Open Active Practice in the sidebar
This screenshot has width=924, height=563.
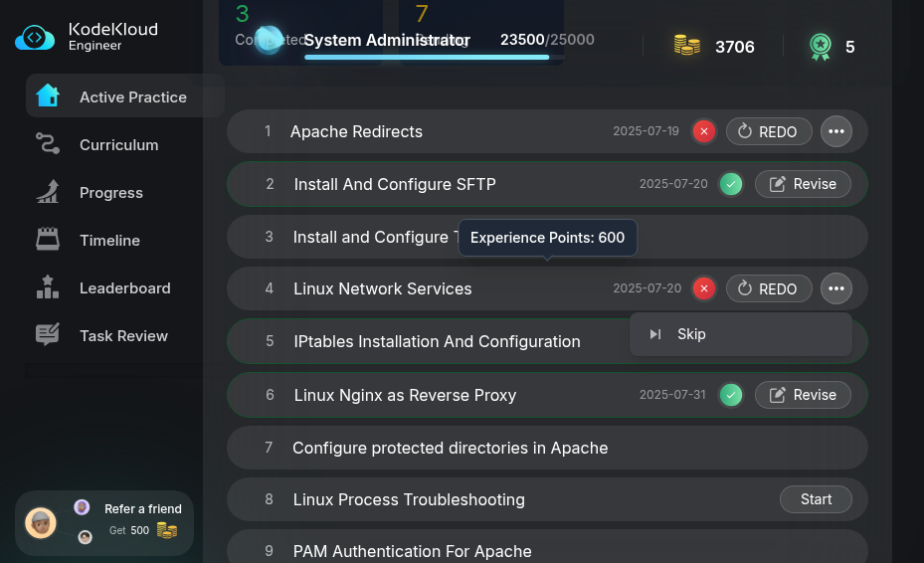[124, 96]
